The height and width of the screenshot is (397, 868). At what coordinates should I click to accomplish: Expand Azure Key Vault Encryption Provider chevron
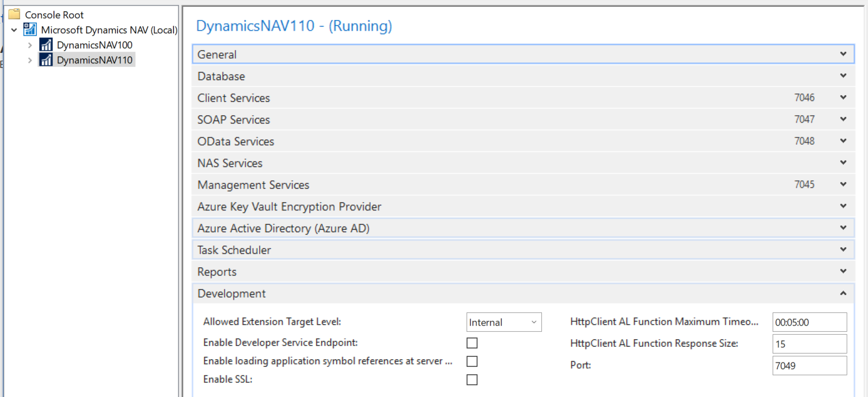pos(843,206)
